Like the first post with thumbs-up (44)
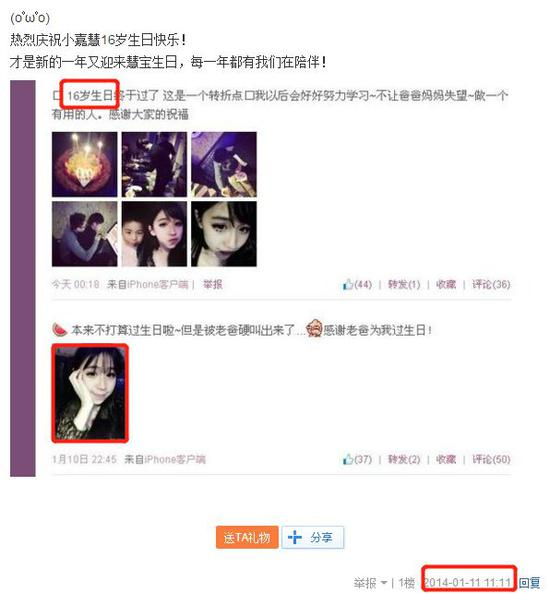The image size is (550, 593). coord(357,284)
